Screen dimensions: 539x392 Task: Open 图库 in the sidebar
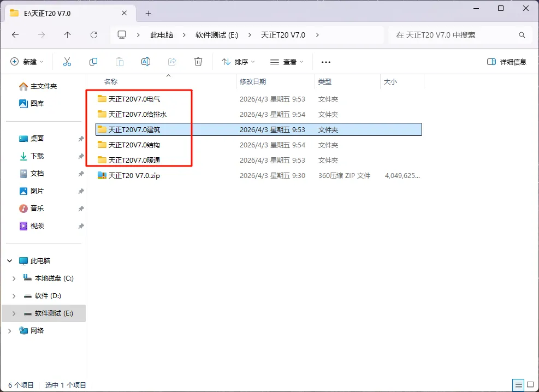click(x=31, y=103)
